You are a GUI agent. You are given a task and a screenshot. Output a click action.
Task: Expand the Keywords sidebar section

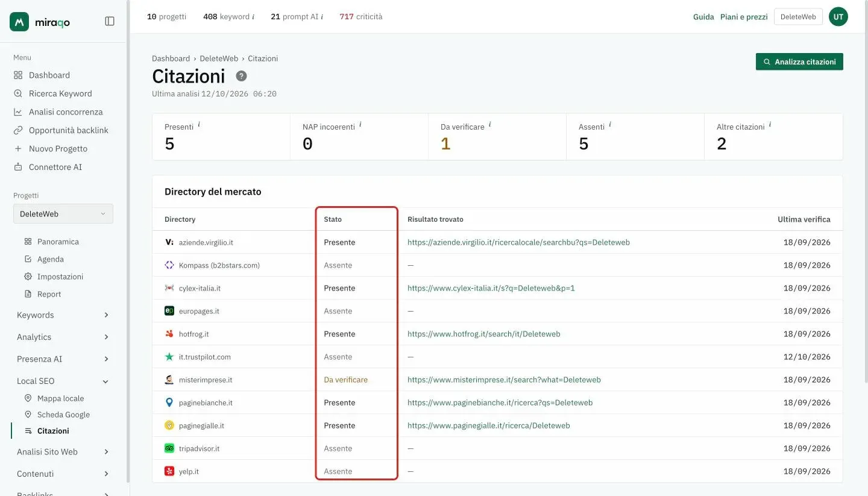63,315
